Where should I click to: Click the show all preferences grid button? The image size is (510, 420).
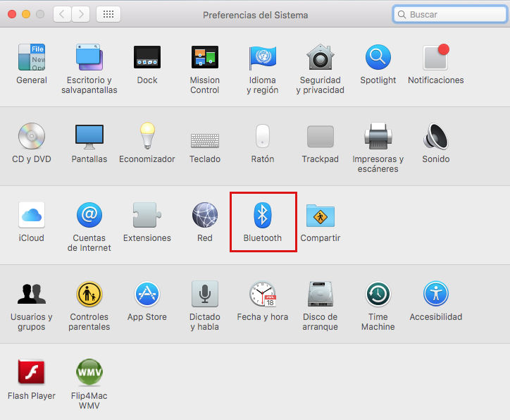(108, 14)
